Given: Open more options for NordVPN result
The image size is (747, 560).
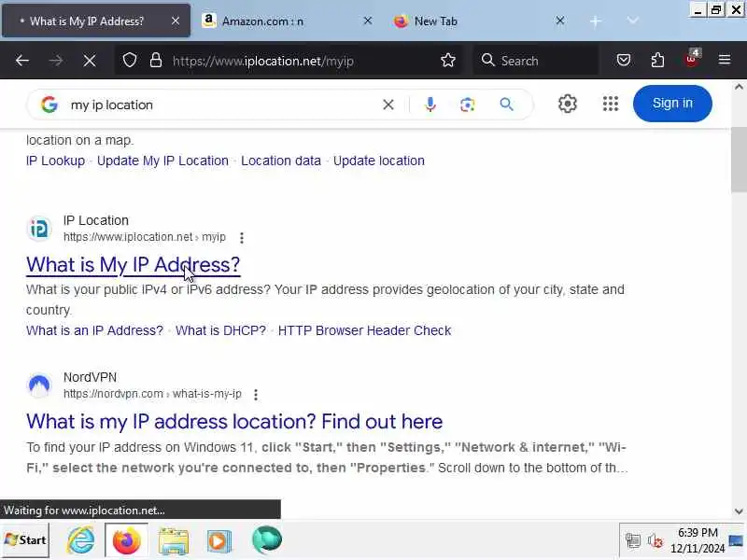Looking at the screenshot, I should (256, 394).
